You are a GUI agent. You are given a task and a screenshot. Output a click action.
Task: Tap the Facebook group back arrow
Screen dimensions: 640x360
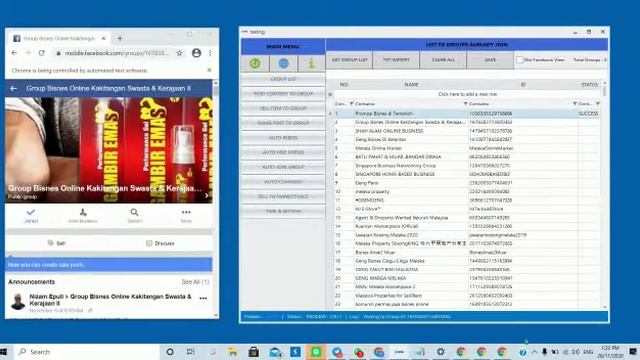pos(14,88)
